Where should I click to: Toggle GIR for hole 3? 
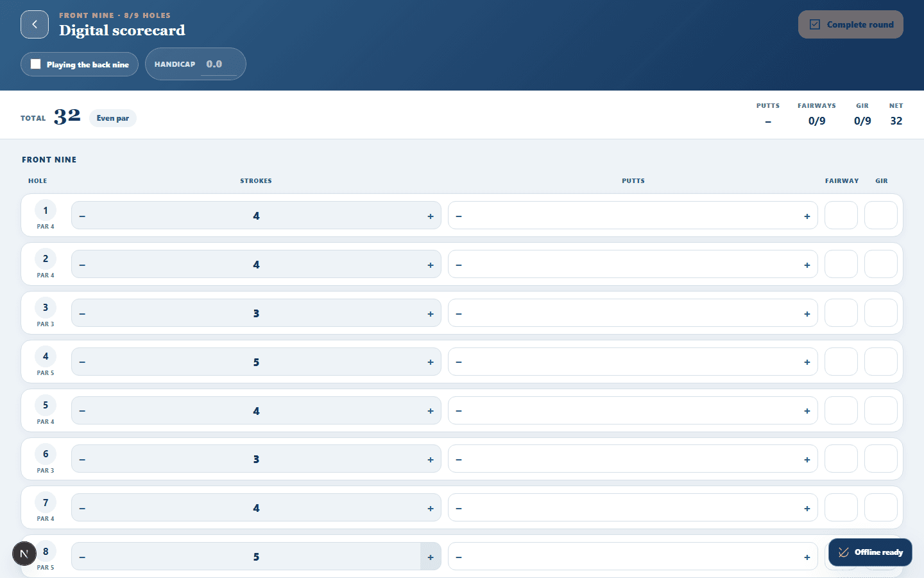pyautogui.click(x=881, y=313)
